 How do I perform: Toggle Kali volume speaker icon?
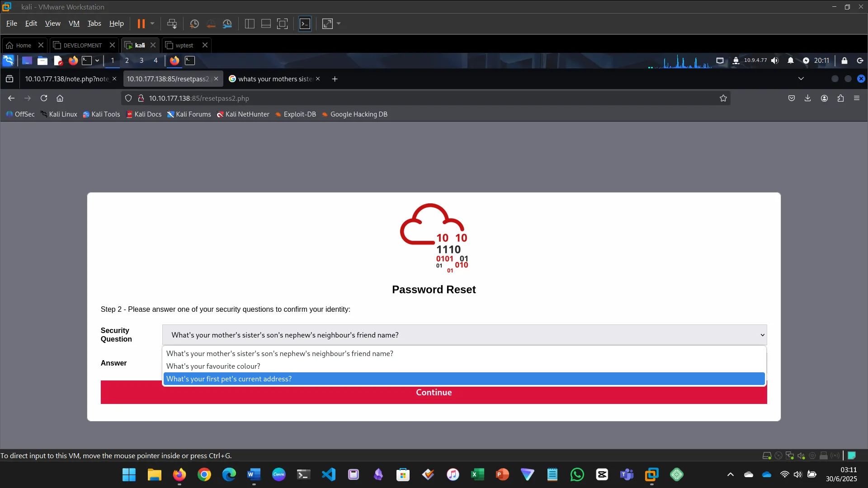[x=775, y=61]
